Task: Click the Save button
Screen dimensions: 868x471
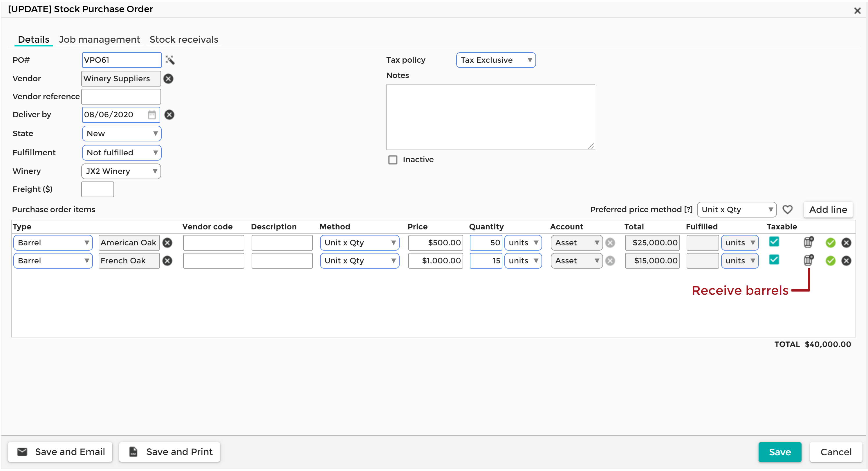Action: 780,452
